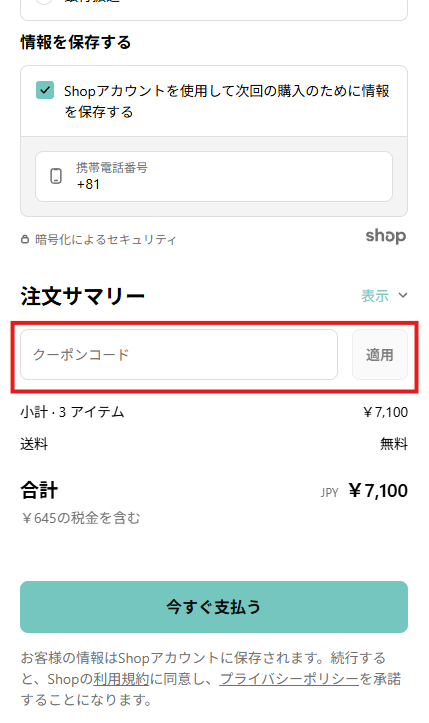
Task: Click the 情報を保存する section heading
Action: pyautogui.click(x=76, y=42)
